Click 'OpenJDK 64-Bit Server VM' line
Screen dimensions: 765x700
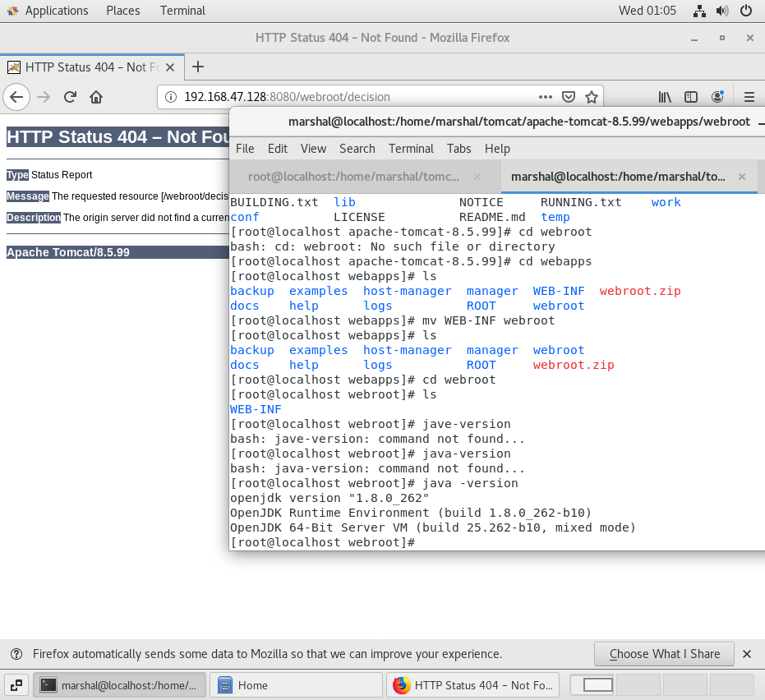click(x=433, y=527)
